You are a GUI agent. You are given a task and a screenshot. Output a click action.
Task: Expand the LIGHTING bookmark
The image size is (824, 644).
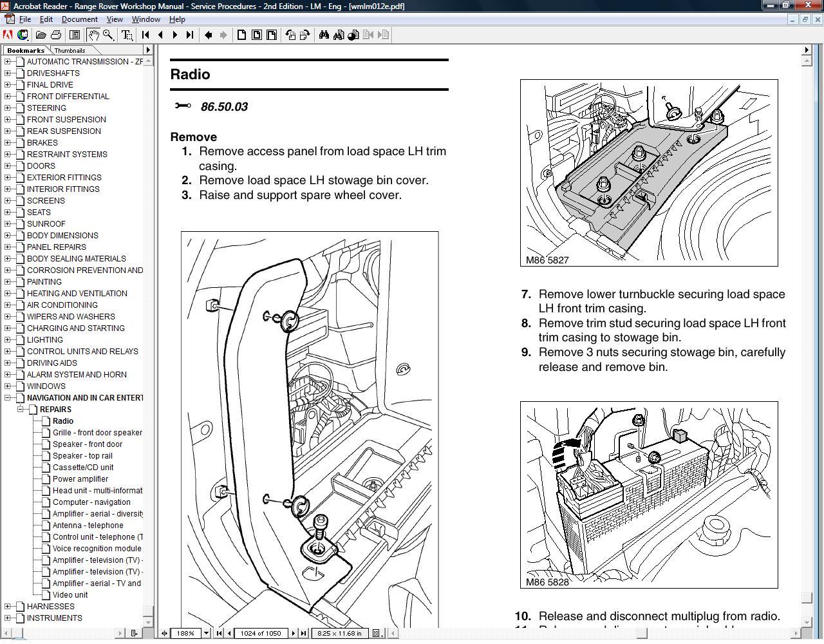[x=8, y=340]
